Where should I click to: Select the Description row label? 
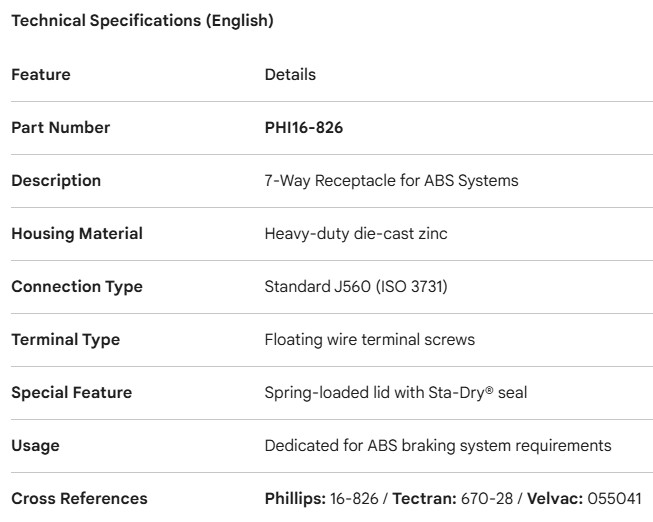(56, 181)
